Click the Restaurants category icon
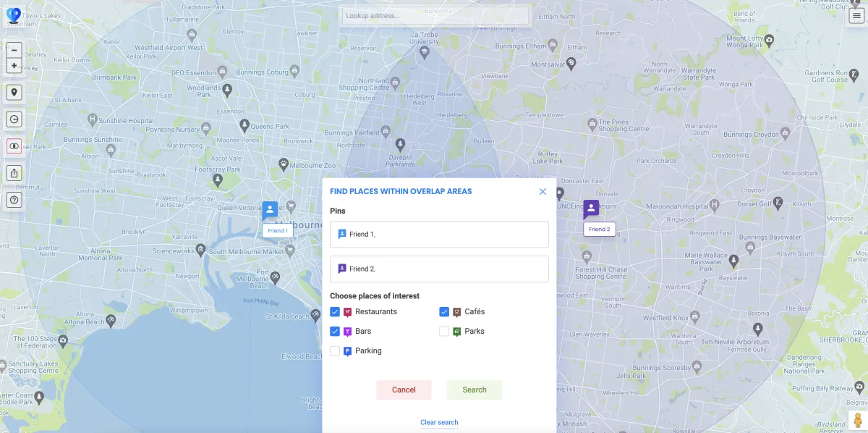Image resolution: width=868 pixels, height=433 pixels. [348, 313]
